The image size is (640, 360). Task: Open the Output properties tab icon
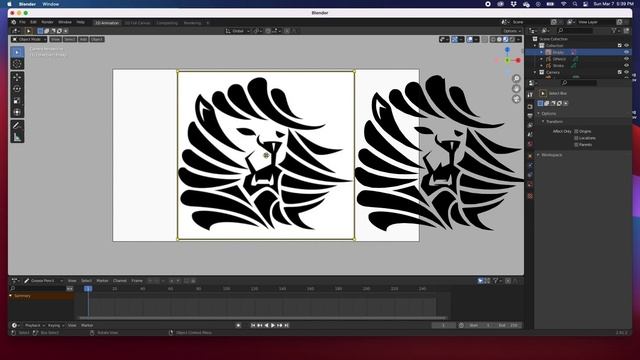[530, 116]
